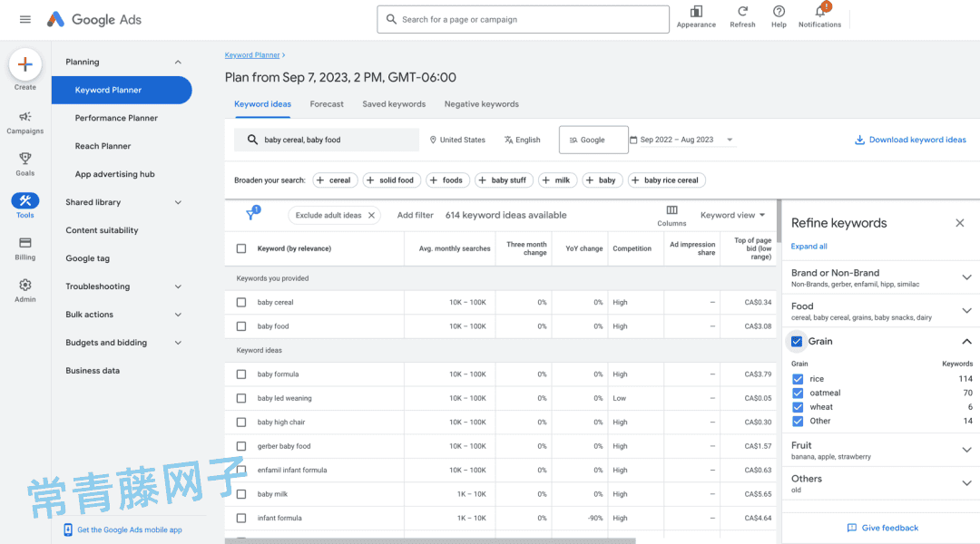Viewport: 980px width, 544px height.
Task: Open Reach Planner menu item
Action: click(103, 146)
